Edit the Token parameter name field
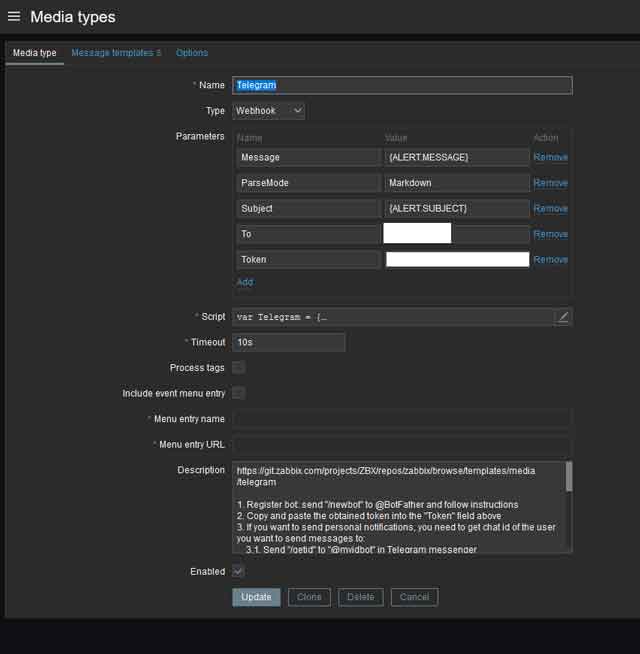Image resolution: width=640 pixels, height=654 pixels. coord(308,259)
